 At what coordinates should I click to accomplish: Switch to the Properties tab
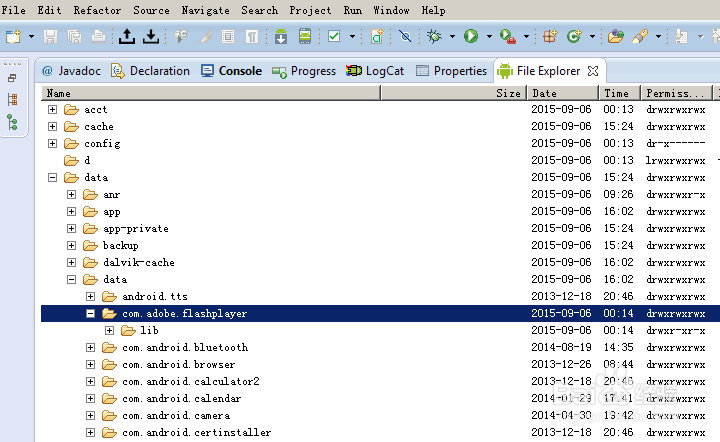451,71
